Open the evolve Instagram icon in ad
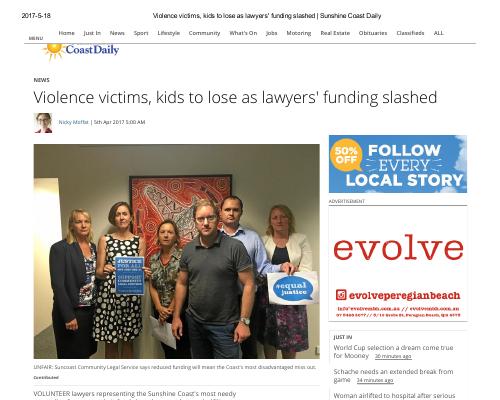Screen dimensions: 500x400 pos(341,295)
